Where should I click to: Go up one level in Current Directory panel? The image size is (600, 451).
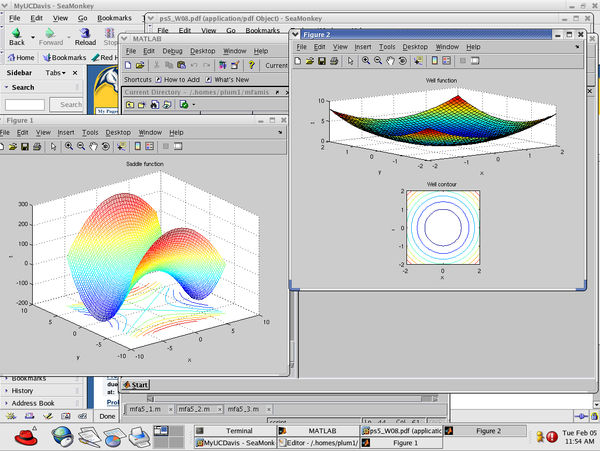tap(130, 104)
